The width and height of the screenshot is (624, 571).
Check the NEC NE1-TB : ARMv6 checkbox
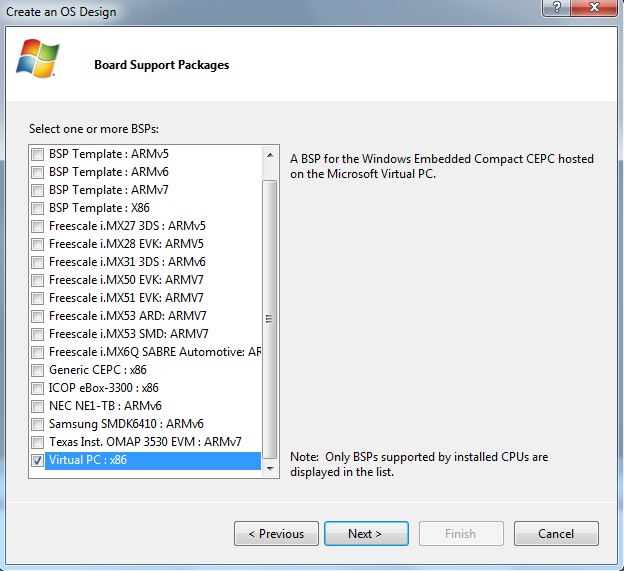click(x=37, y=406)
